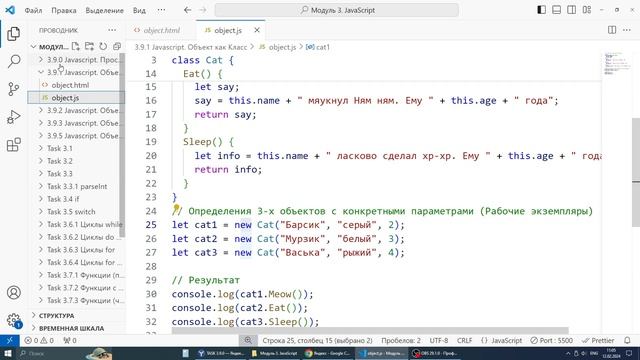Open the Вид menu
The width and height of the screenshot is (640, 360).
[x=139, y=10]
